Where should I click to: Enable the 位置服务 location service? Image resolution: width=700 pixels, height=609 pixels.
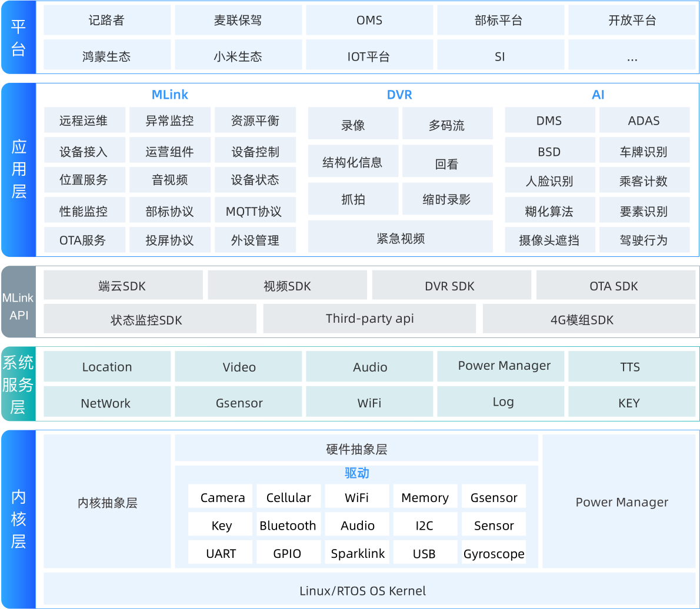(85, 180)
